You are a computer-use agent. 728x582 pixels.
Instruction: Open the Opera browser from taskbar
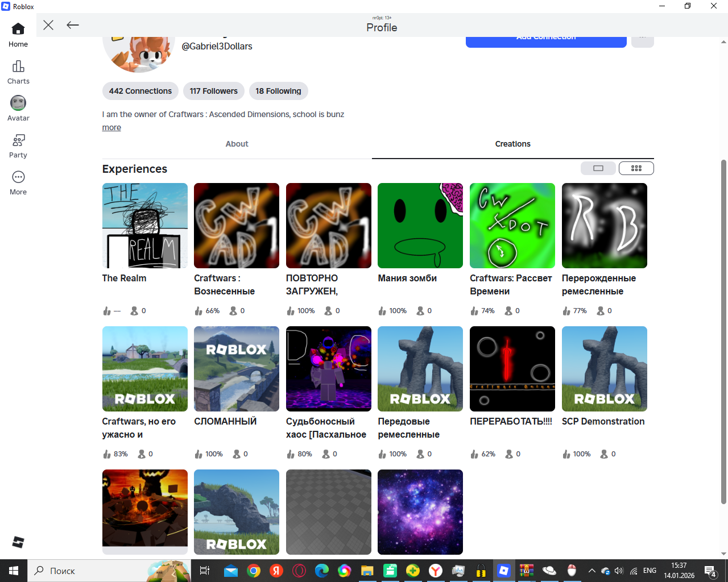pos(299,571)
